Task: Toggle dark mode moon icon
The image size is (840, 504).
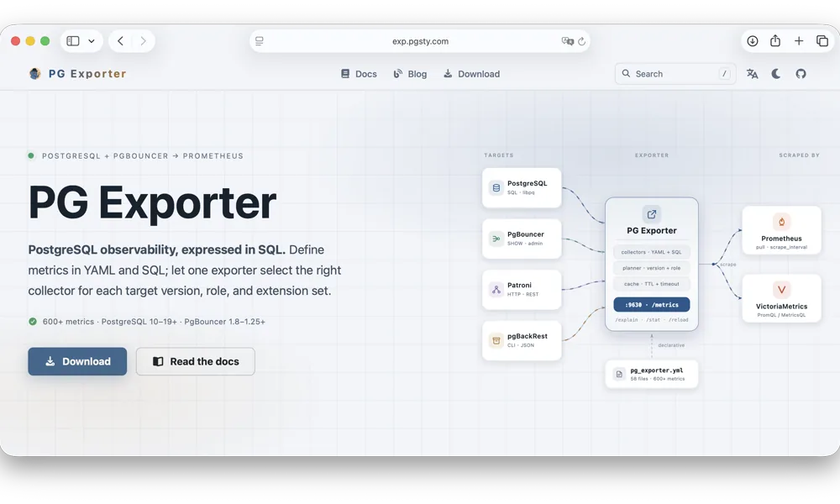Action: (775, 74)
